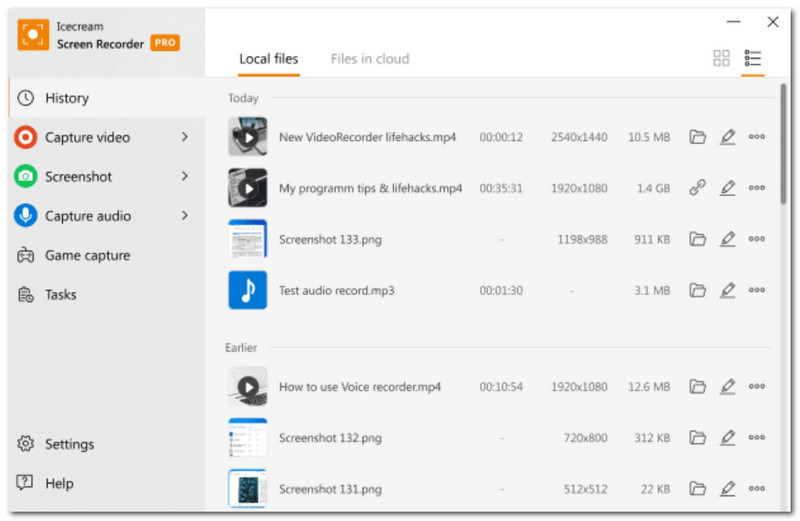Copy link for My programm tips & lifehacks.mp4

point(697,188)
